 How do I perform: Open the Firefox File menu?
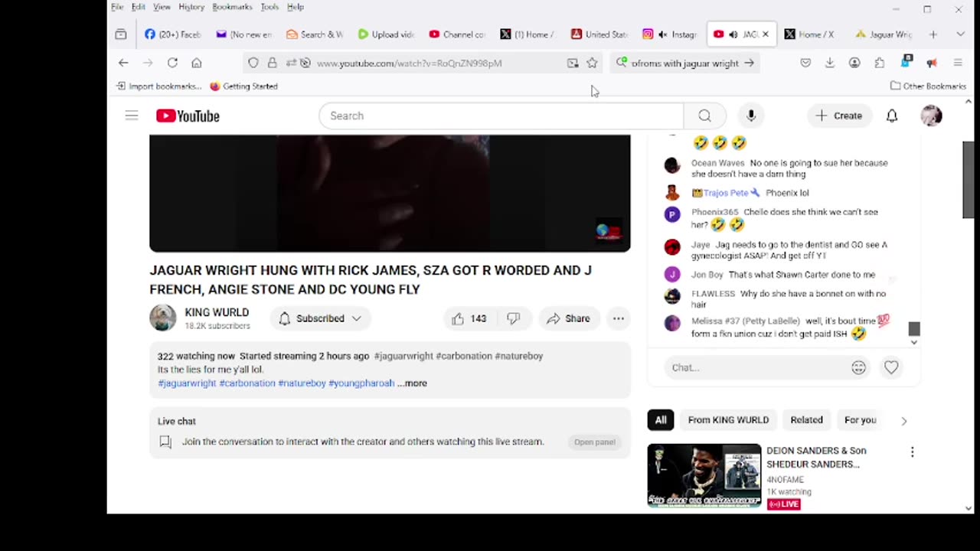[x=117, y=7]
